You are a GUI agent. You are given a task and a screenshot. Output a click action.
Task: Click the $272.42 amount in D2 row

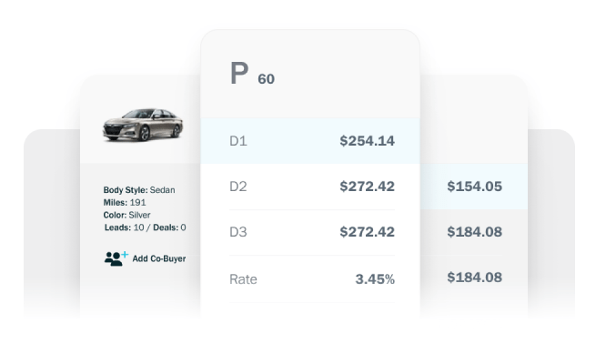[367, 187]
